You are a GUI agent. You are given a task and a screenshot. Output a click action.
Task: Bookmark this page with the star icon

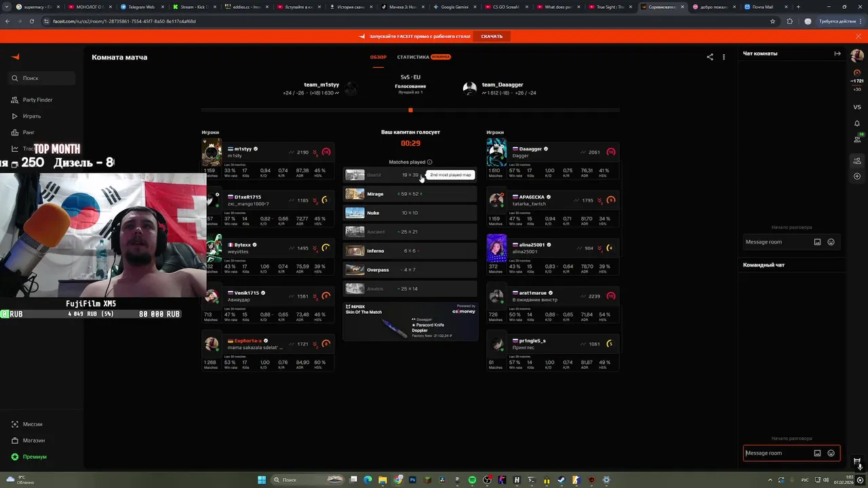[772, 21]
